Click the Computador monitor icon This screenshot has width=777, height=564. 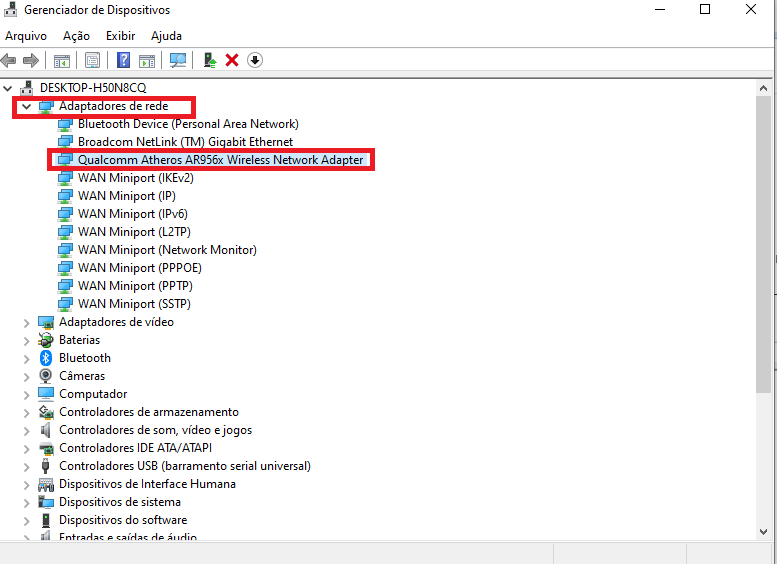(46, 394)
